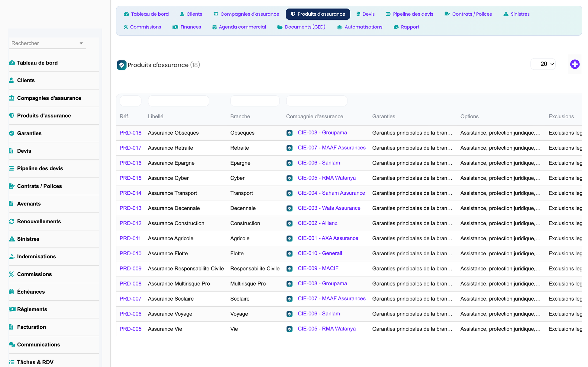Click the Renouvellements sidebar refresh icon
Viewport: 588px width, 367px height.
pos(12,221)
